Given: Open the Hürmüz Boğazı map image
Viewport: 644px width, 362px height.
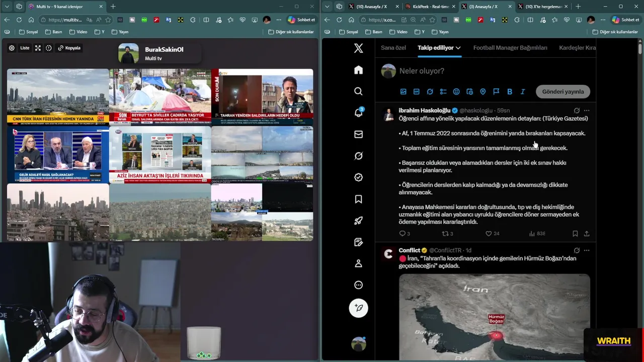Looking at the screenshot, I should (x=494, y=317).
